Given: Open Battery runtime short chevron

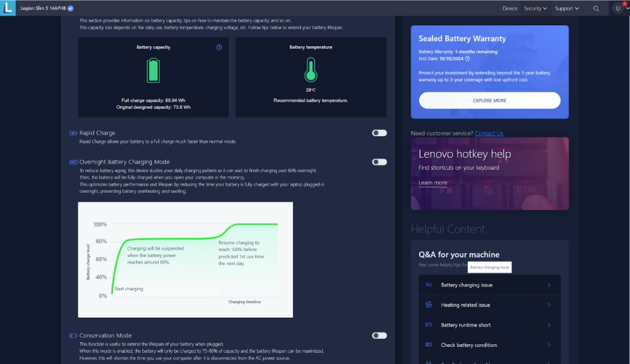Looking at the screenshot, I should 549,325.
